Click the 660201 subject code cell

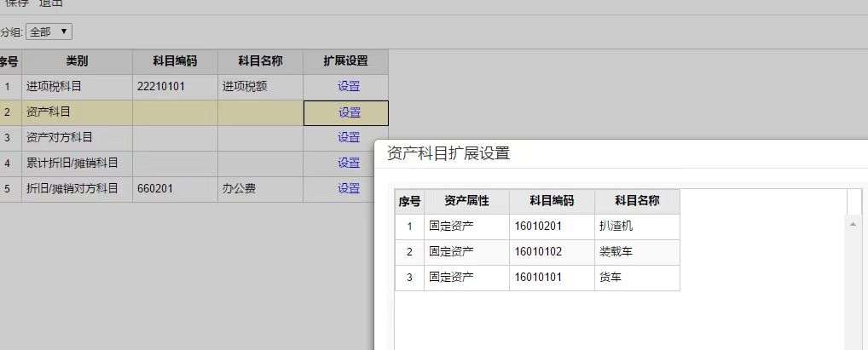175,189
